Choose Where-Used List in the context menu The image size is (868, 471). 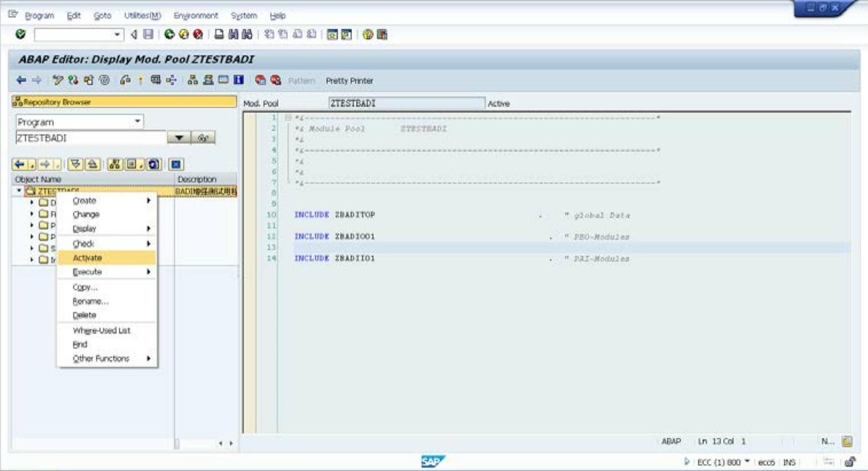click(107, 330)
